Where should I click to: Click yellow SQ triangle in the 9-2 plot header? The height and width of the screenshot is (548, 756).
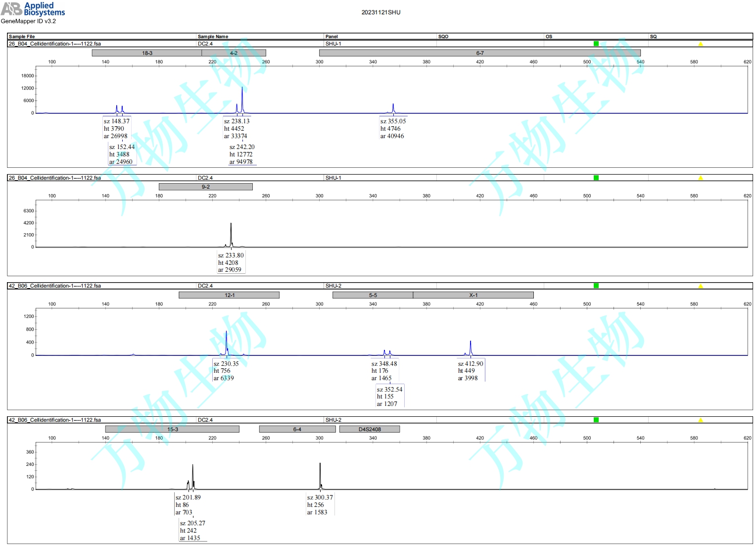(x=700, y=178)
